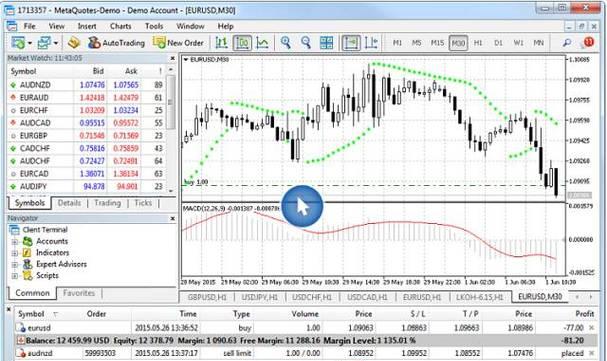Toggle the AutoTrading button

tap(116, 43)
